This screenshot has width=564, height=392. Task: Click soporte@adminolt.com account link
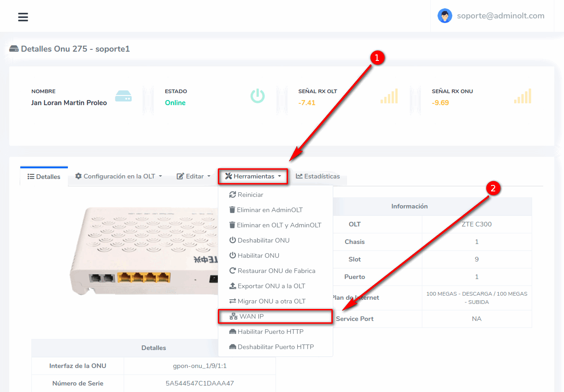click(x=500, y=16)
